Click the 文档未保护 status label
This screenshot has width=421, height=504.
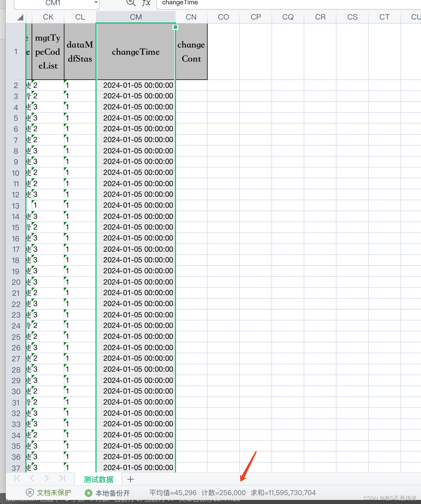pyautogui.click(x=54, y=493)
